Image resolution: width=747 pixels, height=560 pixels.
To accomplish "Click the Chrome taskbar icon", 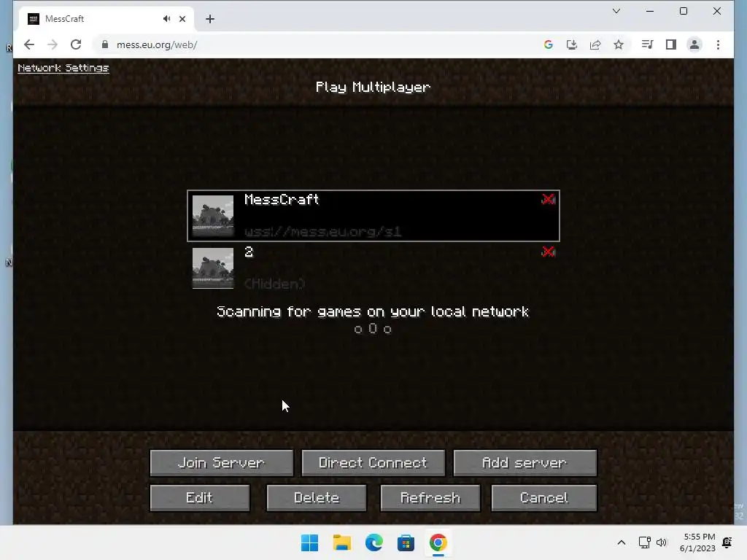I will 438,542.
